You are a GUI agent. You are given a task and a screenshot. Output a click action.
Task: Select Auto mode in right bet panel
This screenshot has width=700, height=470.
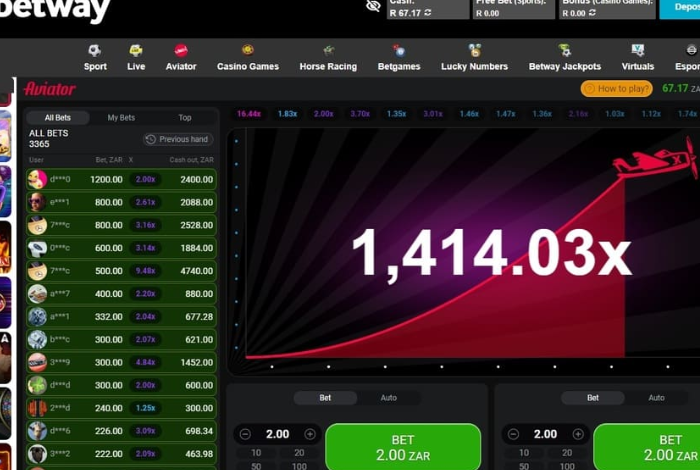[x=656, y=398]
